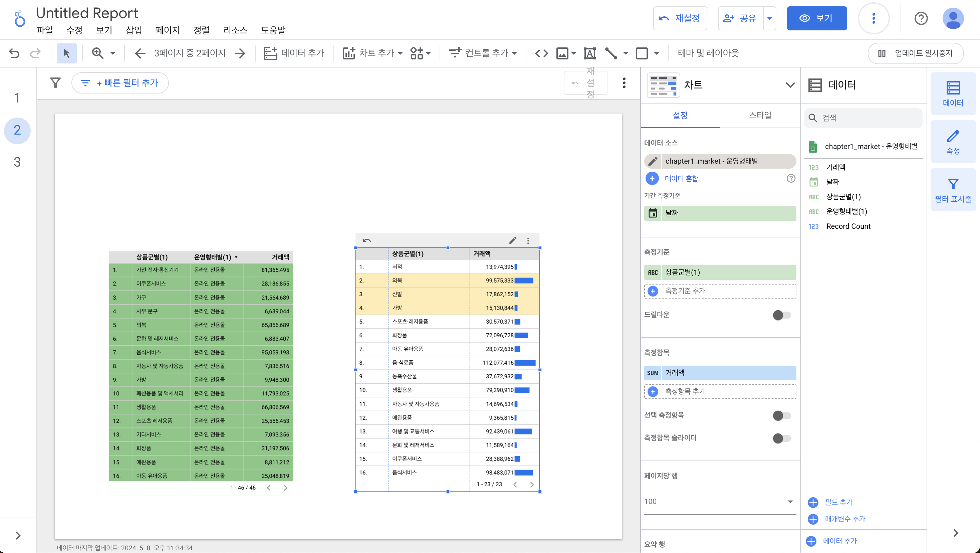Enable the 선택 측정항목 toggle

tap(781, 416)
